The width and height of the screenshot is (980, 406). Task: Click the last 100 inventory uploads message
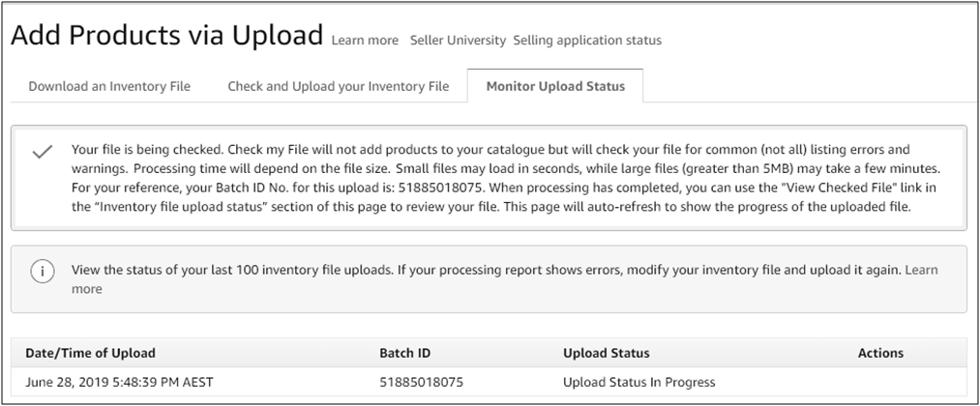point(484,271)
